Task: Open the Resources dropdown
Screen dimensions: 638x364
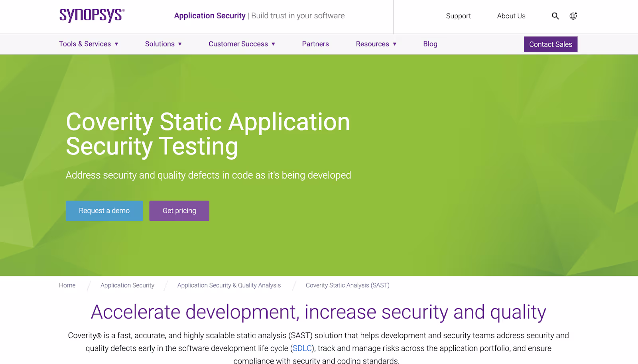Action: click(x=376, y=44)
